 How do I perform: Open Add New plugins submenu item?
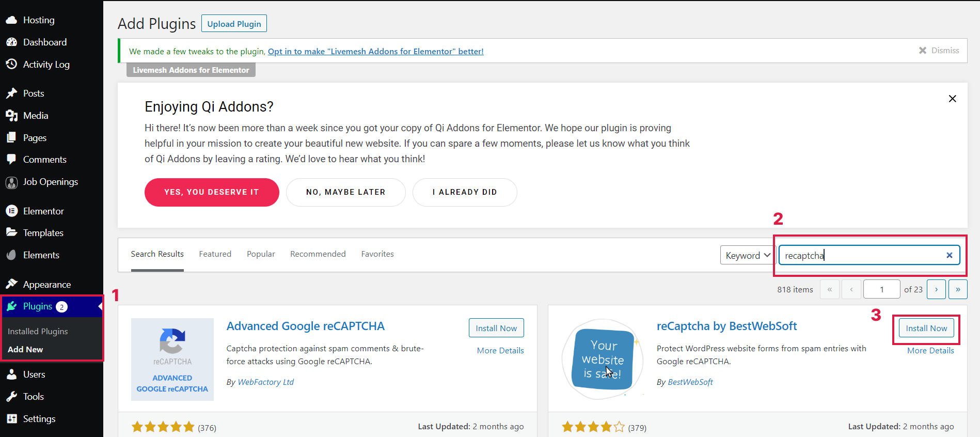tap(25, 350)
